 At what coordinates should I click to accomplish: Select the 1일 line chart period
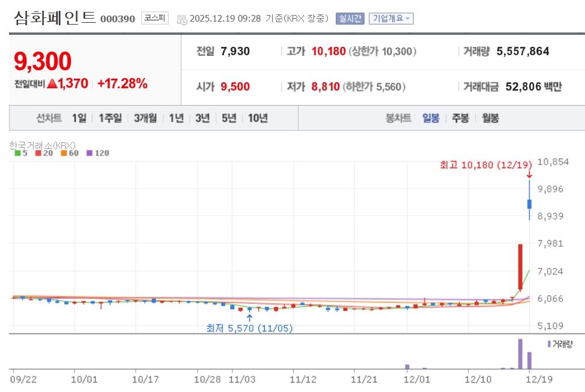pos(79,118)
